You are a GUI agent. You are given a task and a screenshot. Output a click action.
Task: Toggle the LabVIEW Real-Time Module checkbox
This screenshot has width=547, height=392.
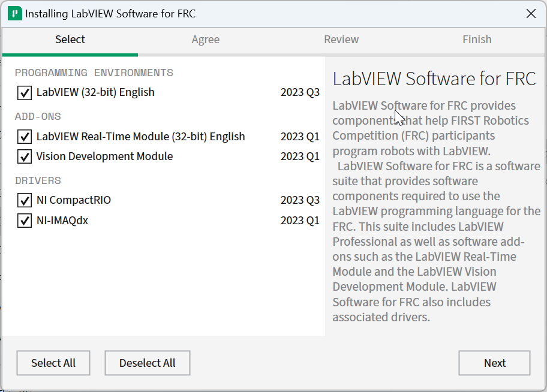coord(25,137)
